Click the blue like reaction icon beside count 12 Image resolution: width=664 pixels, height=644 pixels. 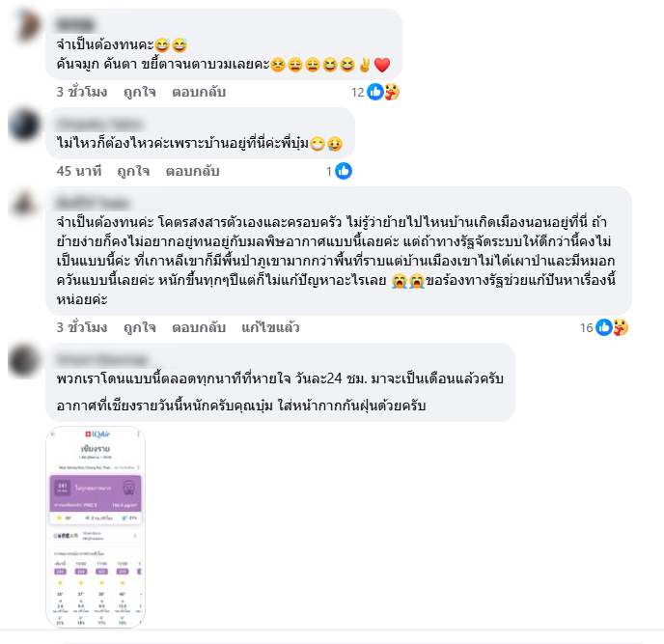coord(375,92)
